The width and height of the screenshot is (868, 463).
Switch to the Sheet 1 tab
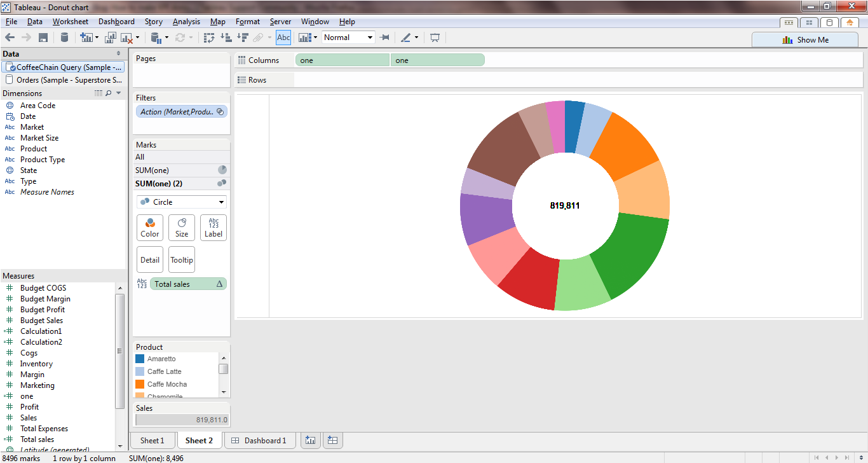[x=153, y=440]
